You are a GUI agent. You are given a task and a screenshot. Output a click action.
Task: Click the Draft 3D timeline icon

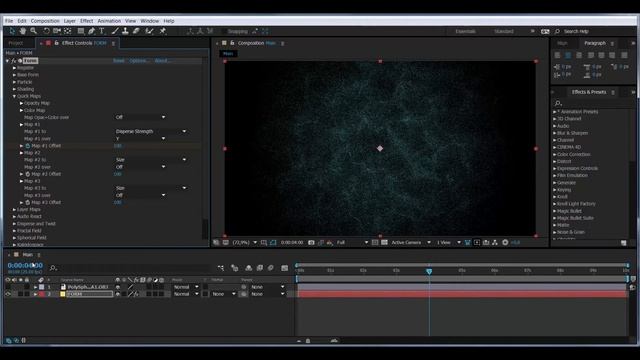click(x=235, y=268)
